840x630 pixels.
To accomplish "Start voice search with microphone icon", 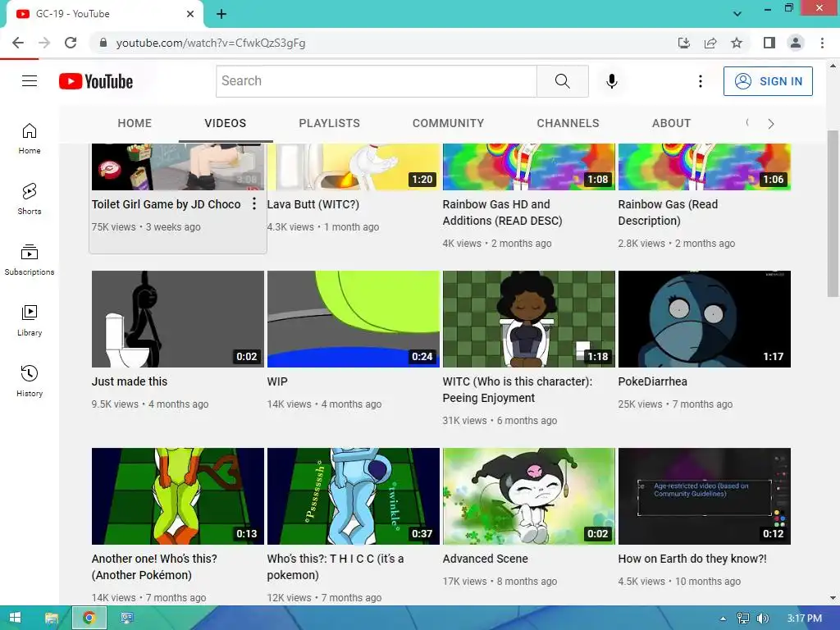I will 612,81.
